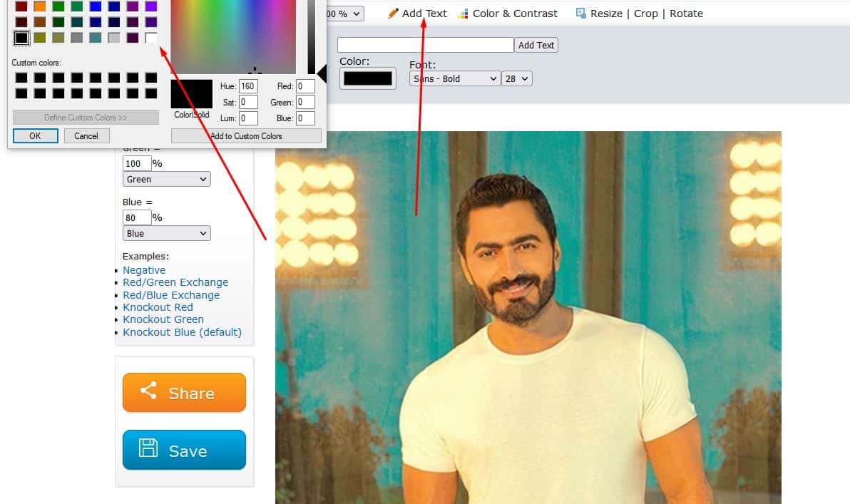Expand the Sans - Bold font dropdown
850x504 pixels.
click(454, 78)
